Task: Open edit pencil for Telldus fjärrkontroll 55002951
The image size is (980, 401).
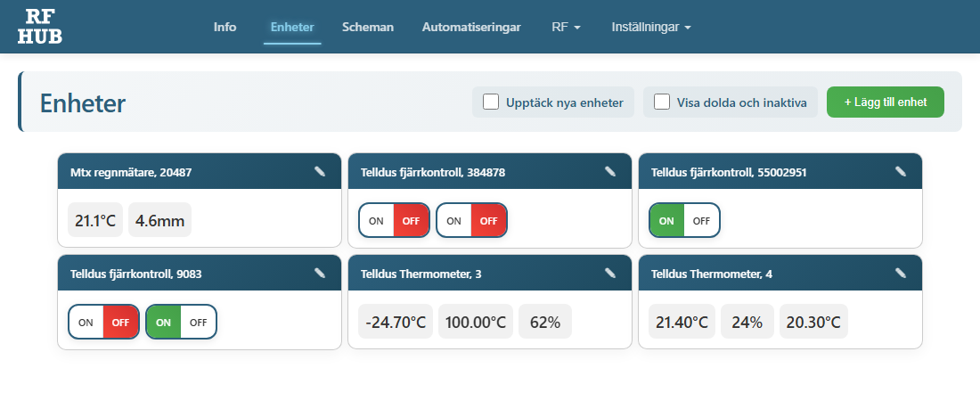Action: [x=900, y=171]
